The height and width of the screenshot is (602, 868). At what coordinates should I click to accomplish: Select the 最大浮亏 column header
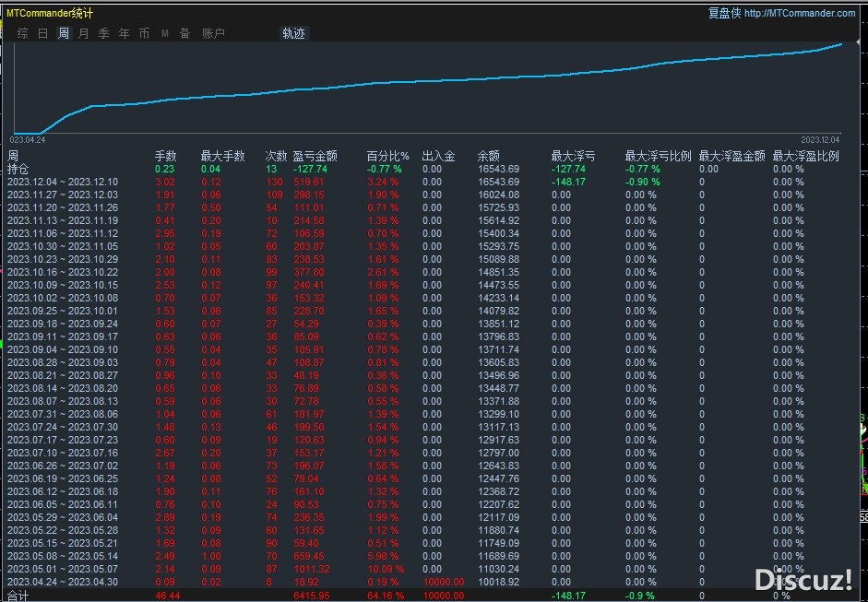pos(573,156)
